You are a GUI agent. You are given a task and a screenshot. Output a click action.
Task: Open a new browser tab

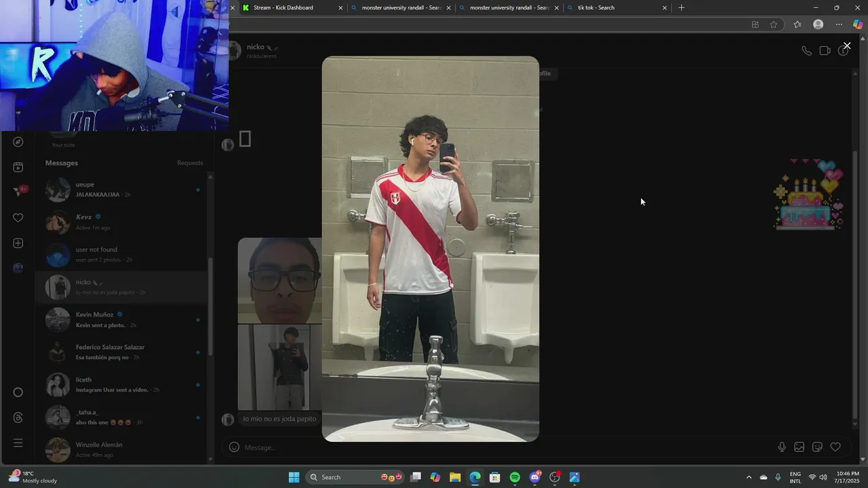coord(682,7)
